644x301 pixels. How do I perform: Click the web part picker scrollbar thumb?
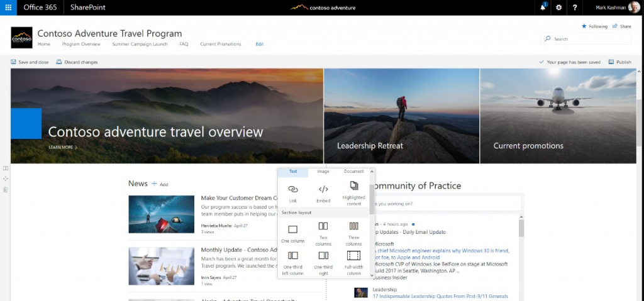point(372,199)
